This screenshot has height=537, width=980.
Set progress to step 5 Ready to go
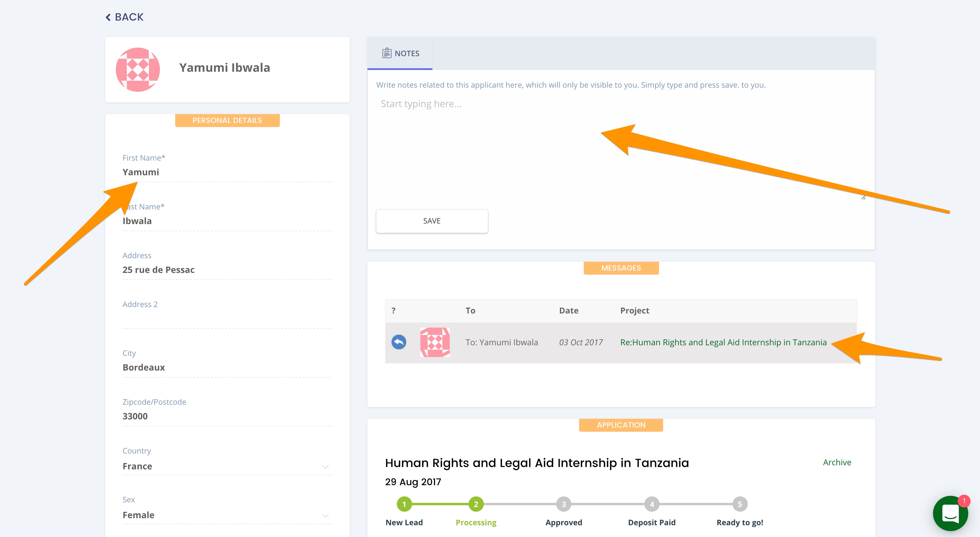[740, 504]
